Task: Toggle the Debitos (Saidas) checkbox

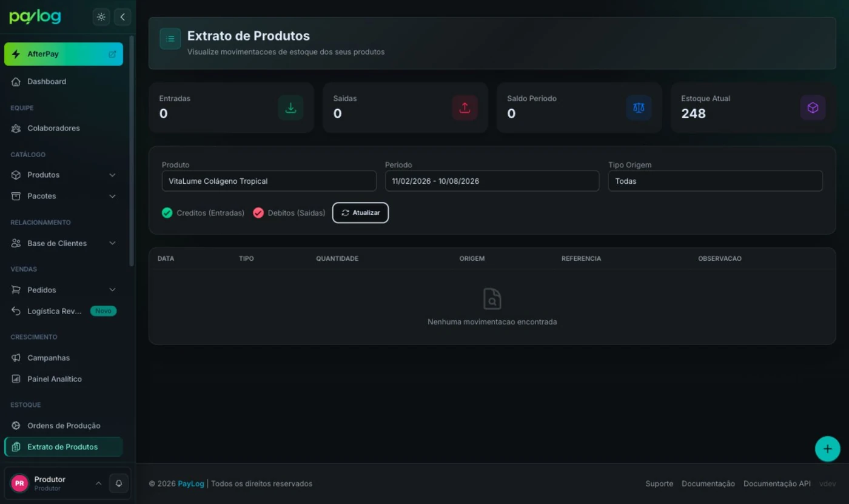Action: pos(258,213)
